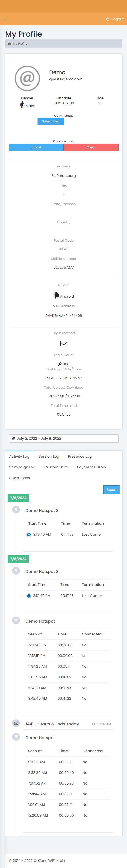The image size is (127, 868).
Task: Click the email login method envelope icon
Action: coord(63,343)
